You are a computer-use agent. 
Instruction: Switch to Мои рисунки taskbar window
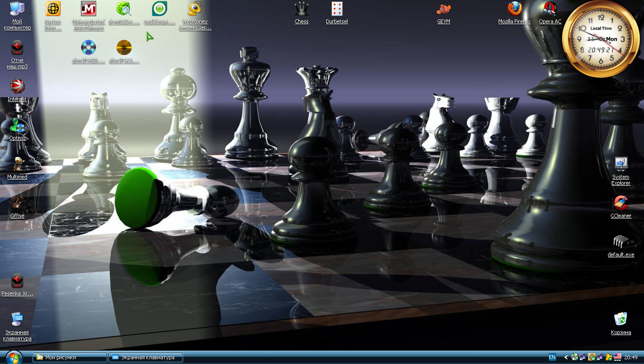[70, 357]
